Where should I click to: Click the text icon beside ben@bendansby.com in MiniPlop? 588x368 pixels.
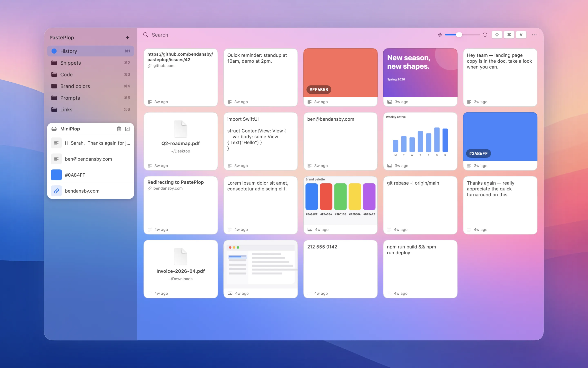tap(56, 159)
